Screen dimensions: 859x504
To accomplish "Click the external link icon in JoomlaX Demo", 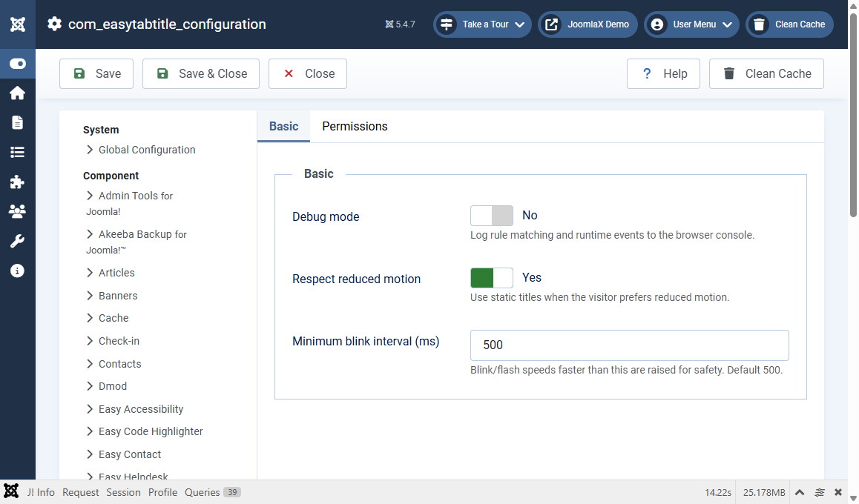I will pyautogui.click(x=552, y=24).
